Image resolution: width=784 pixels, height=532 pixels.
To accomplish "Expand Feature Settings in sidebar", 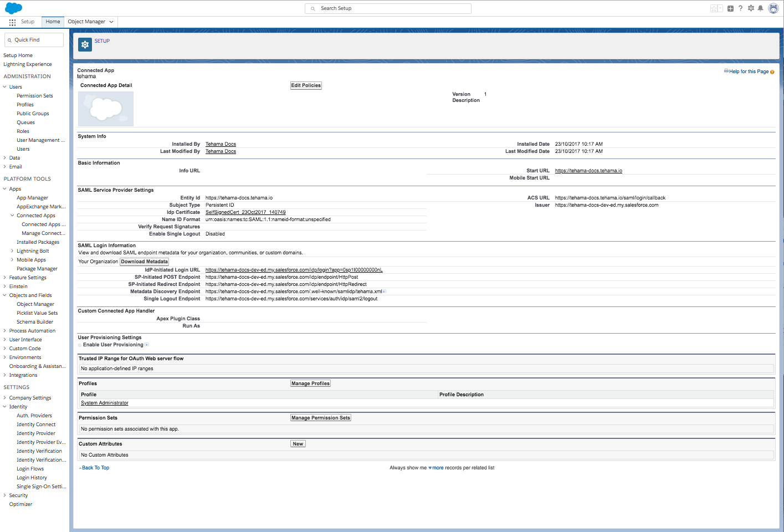I will click(5, 278).
